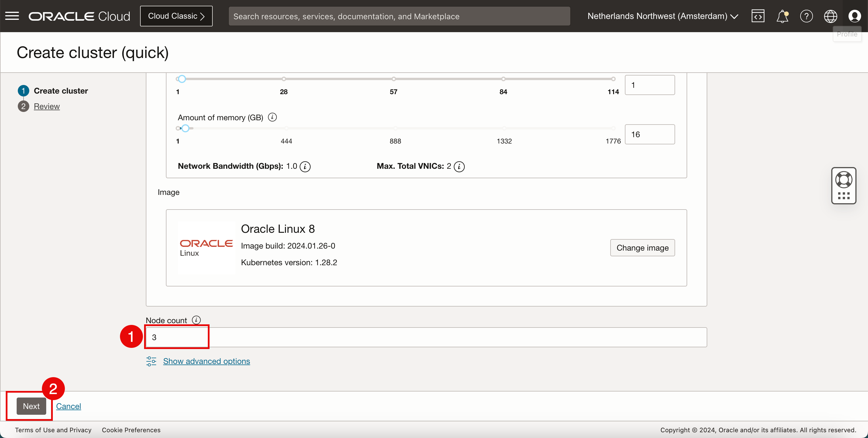This screenshot has height=438, width=868.
Task: Expand Show advanced options
Action: [x=206, y=361]
